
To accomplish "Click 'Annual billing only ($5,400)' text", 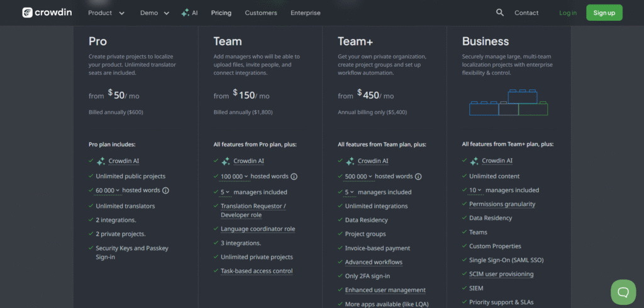I will (372, 112).
